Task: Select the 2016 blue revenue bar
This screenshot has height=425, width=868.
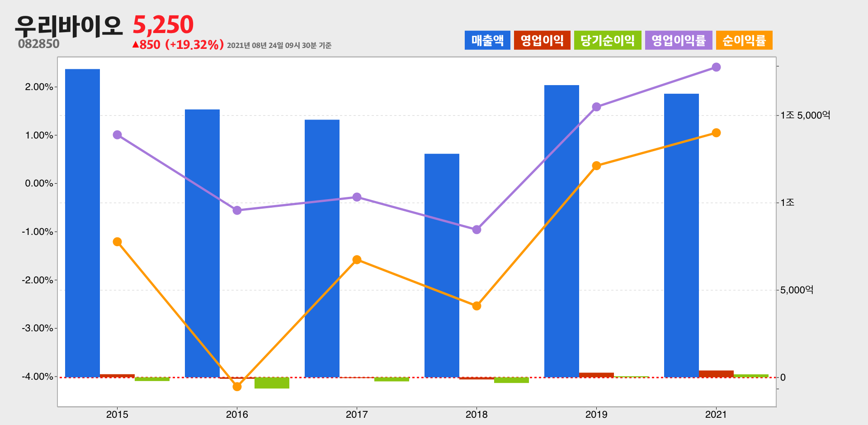Action: click(202, 243)
